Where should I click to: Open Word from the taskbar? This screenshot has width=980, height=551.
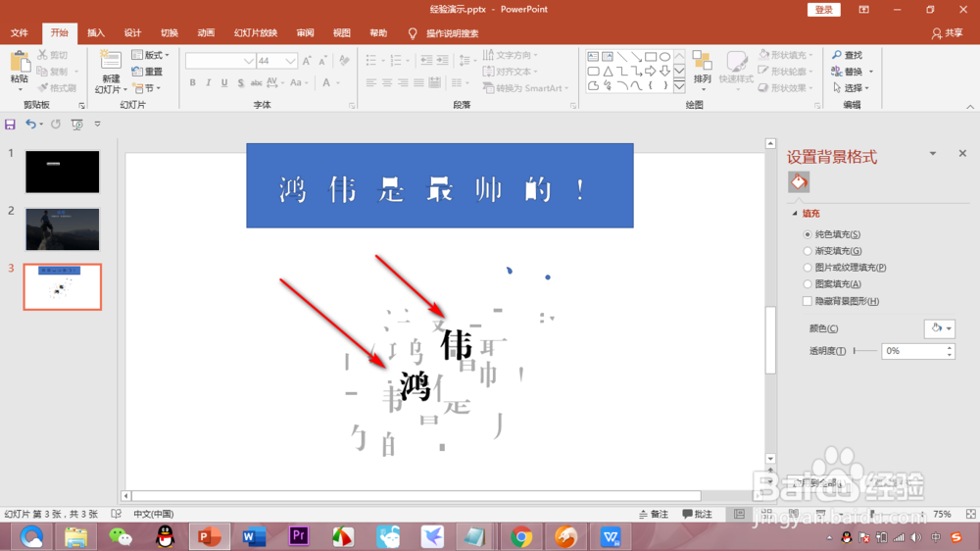click(254, 536)
